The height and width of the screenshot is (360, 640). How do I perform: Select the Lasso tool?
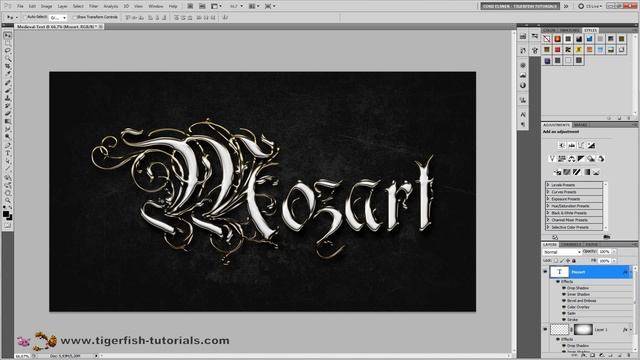pyautogui.click(x=7, y=50)
